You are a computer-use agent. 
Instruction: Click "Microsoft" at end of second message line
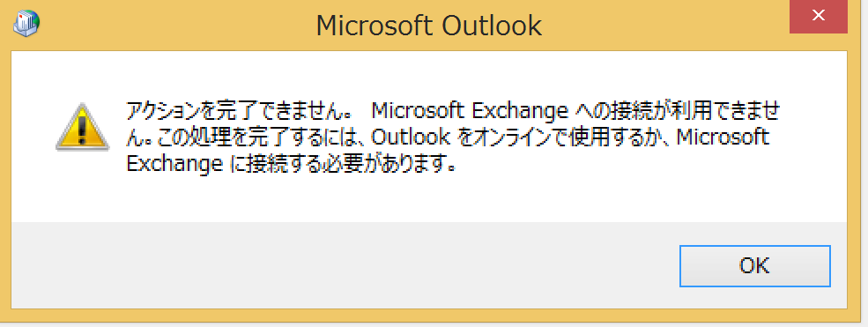[x=723, y=136]
